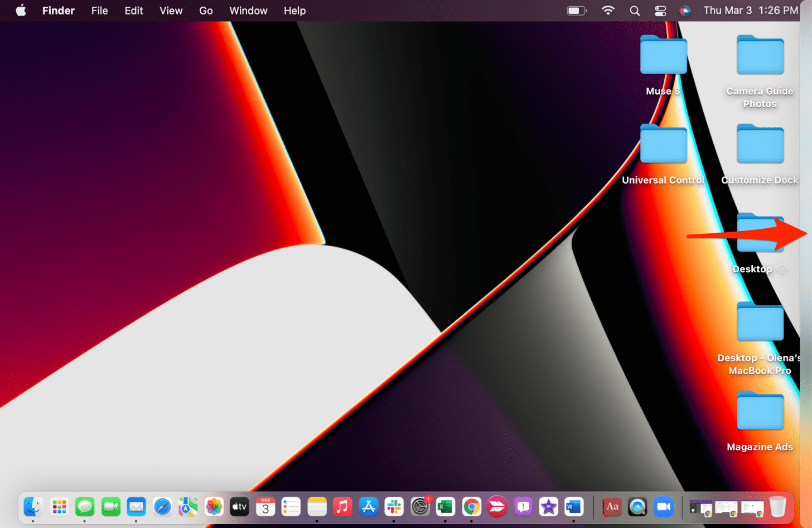Launch the Messages app
The image size is (812, 528).
(x=85, y=507)
